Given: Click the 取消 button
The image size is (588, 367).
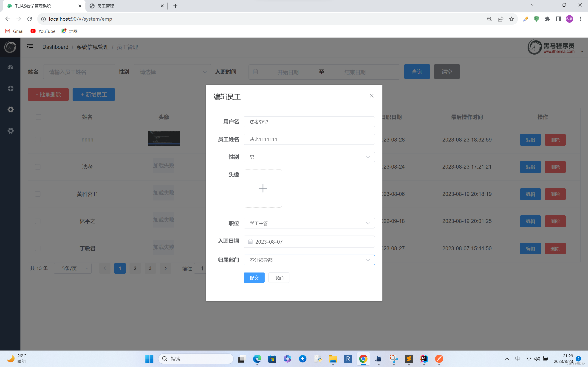Looking at the screenshot, I should [279, 278].
